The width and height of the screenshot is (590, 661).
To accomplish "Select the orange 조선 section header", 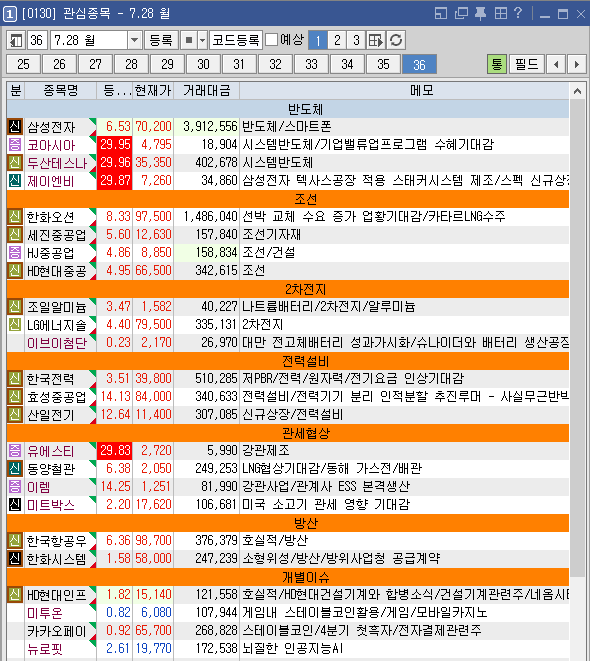I will click(288, 199).
